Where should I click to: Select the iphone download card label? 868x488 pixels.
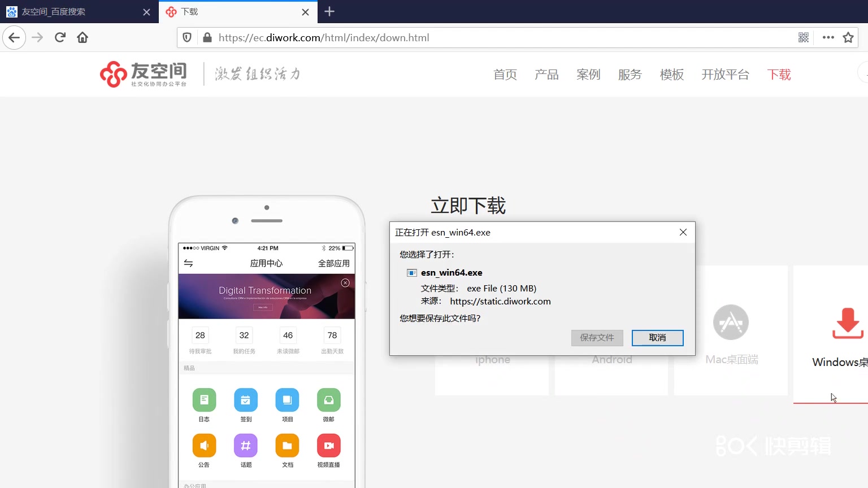pyautogui.click(x=493, y=360)
